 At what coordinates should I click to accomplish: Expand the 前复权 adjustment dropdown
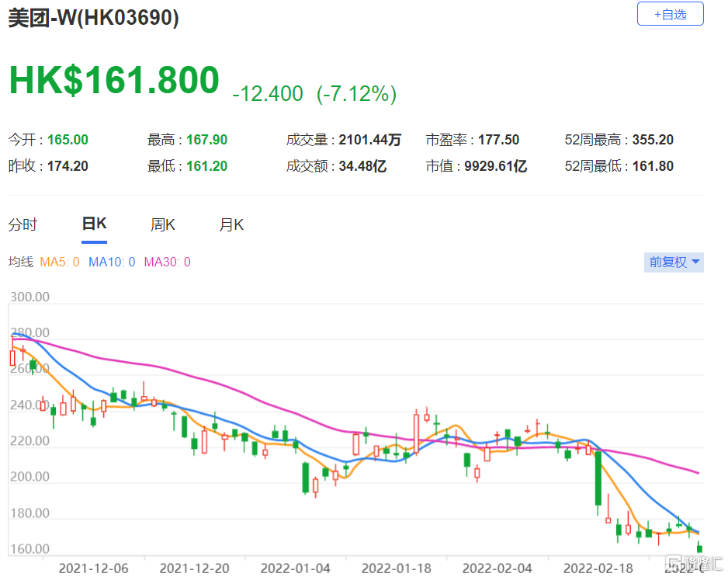pyautogui.click(x=674, y=262)
